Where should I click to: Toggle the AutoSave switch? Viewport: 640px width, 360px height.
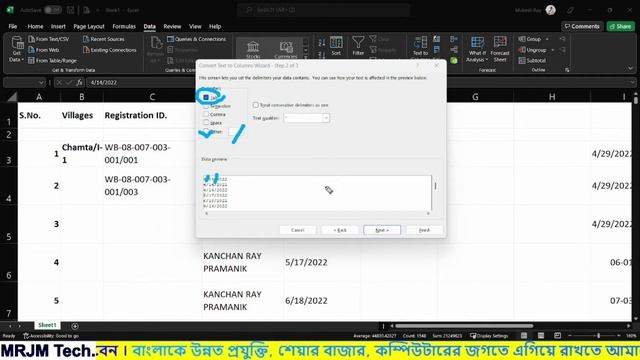pos(53,10)
